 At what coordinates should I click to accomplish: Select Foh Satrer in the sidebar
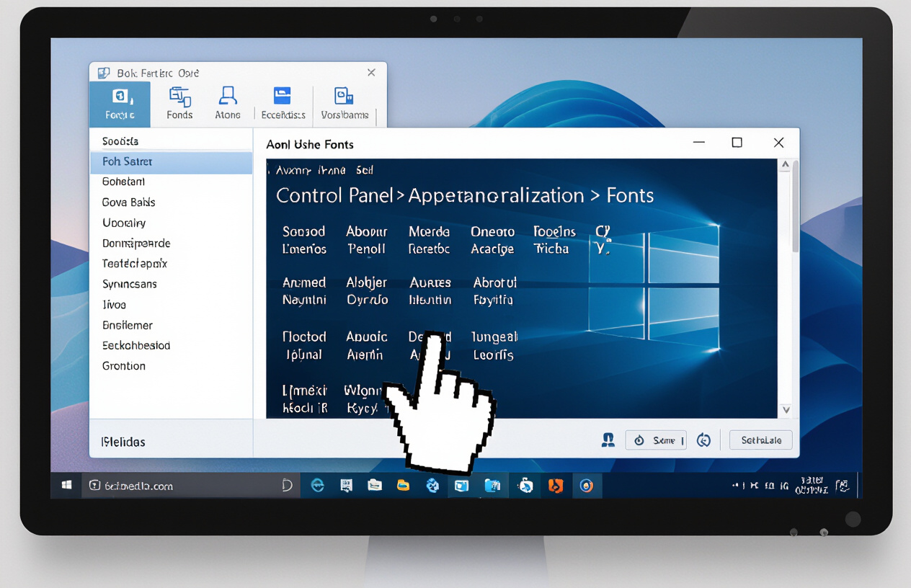click(172, 162)
